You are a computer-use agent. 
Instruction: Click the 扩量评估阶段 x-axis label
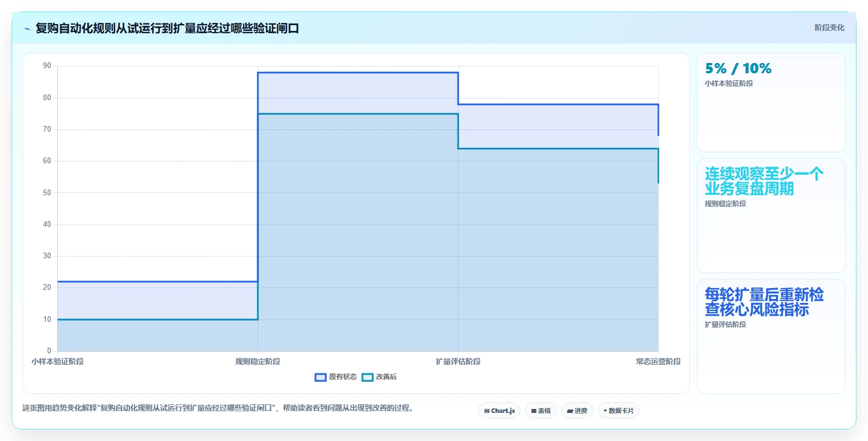pyautogui.click(x=458, y=362)
